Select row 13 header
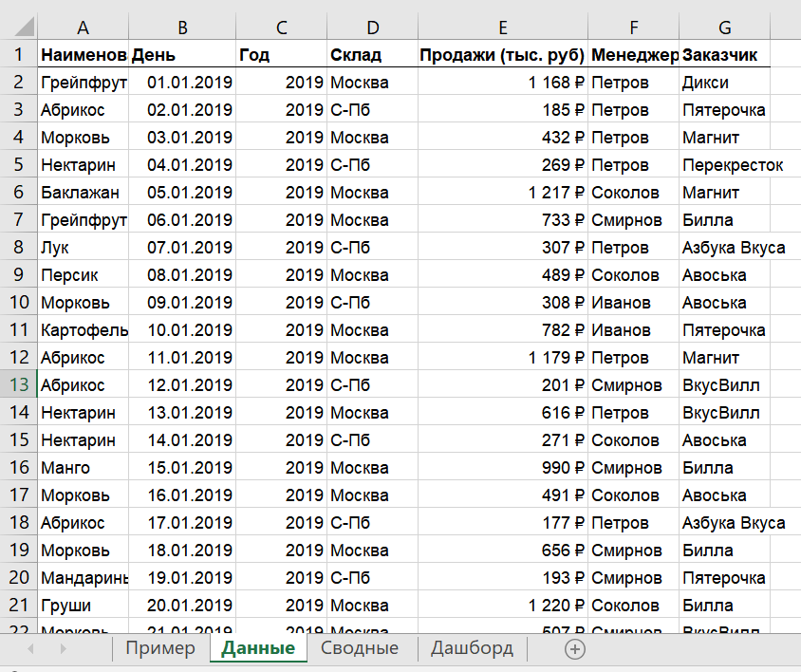The image size is (801, 672). (17, 385)
